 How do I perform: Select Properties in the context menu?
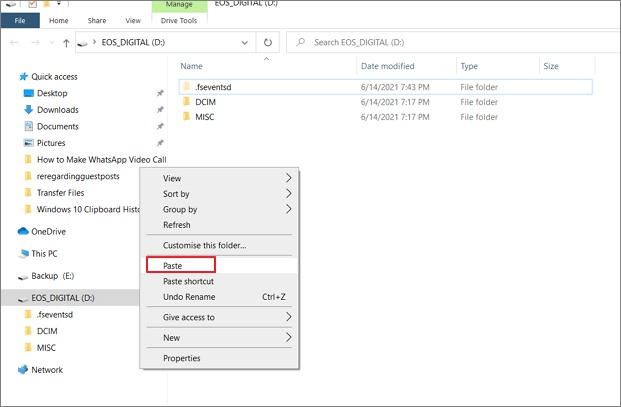coord(182,358)
